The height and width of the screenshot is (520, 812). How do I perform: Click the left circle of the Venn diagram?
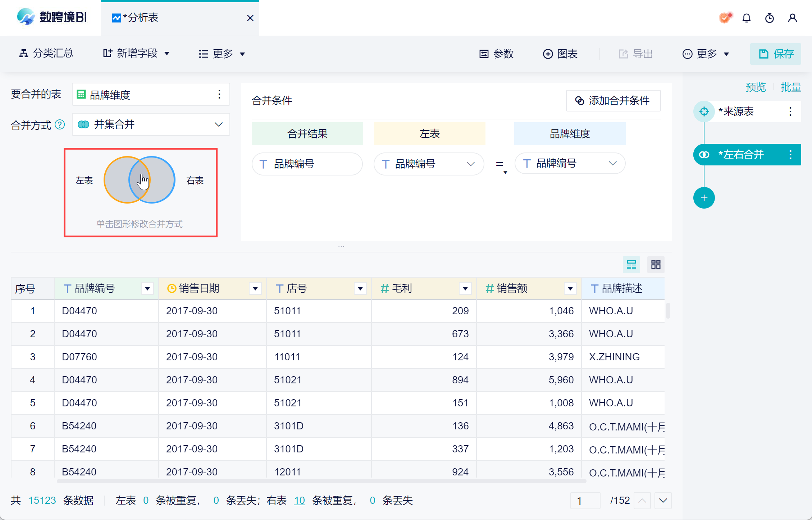(x=115, y=180)
